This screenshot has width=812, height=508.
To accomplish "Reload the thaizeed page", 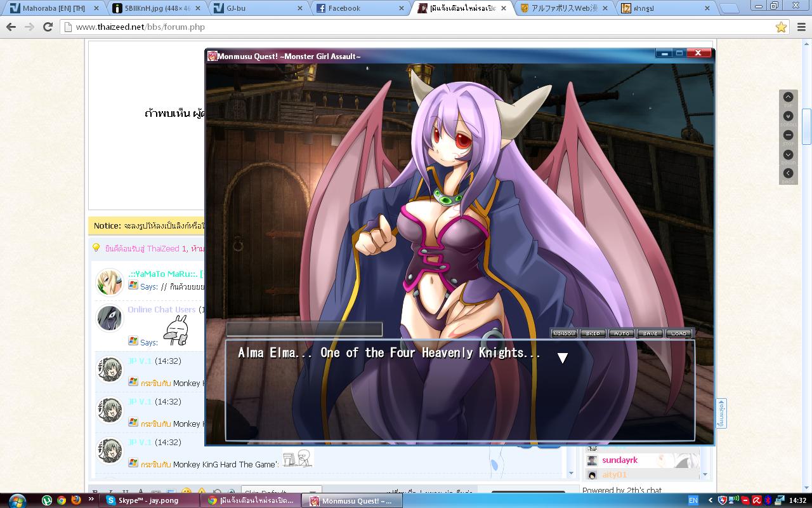I will 48,27.
